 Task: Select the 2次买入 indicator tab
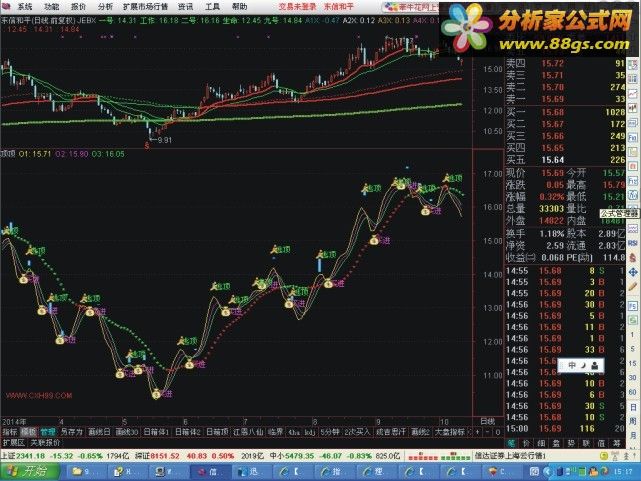(357, 432)
